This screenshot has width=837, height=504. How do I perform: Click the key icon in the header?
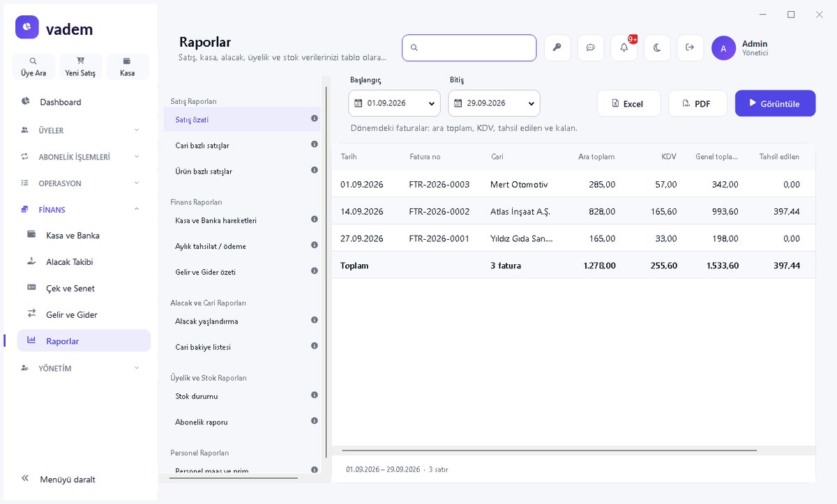(557, 47)
